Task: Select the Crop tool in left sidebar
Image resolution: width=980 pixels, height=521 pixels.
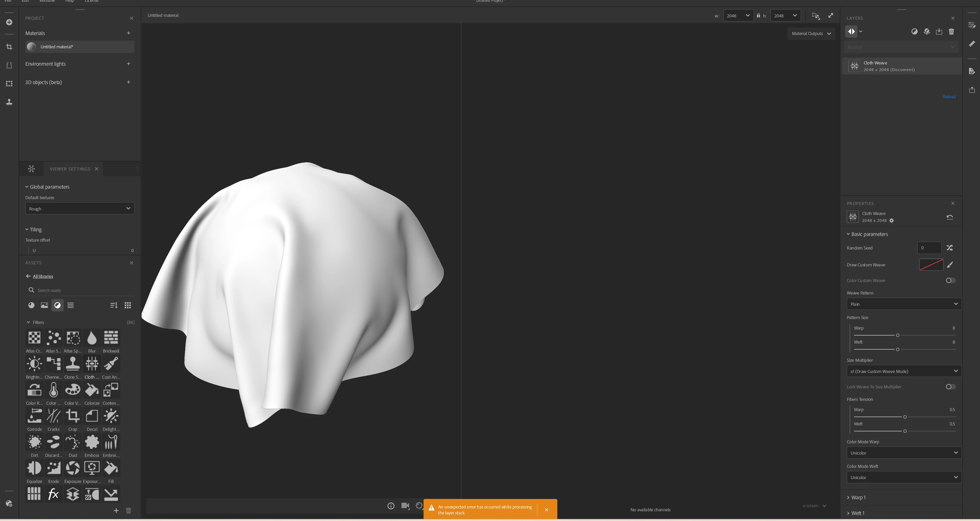Action: (x=9, y=47)
